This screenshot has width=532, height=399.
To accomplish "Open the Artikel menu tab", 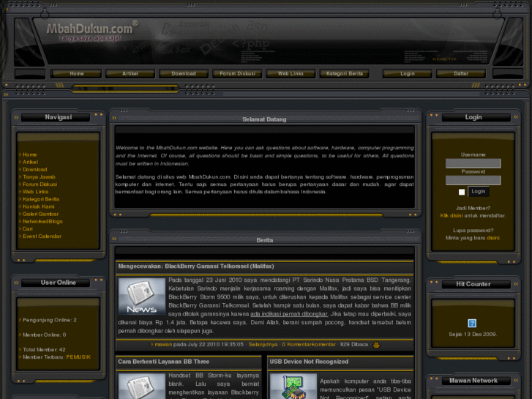I will [x=130, y=74].
